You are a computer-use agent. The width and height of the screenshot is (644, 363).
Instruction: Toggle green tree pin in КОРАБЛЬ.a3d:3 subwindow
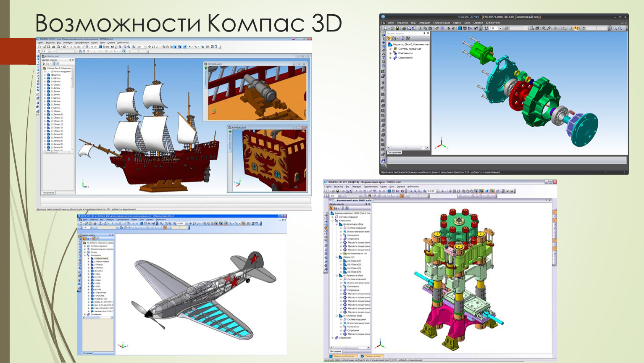(x=230, y=132)
